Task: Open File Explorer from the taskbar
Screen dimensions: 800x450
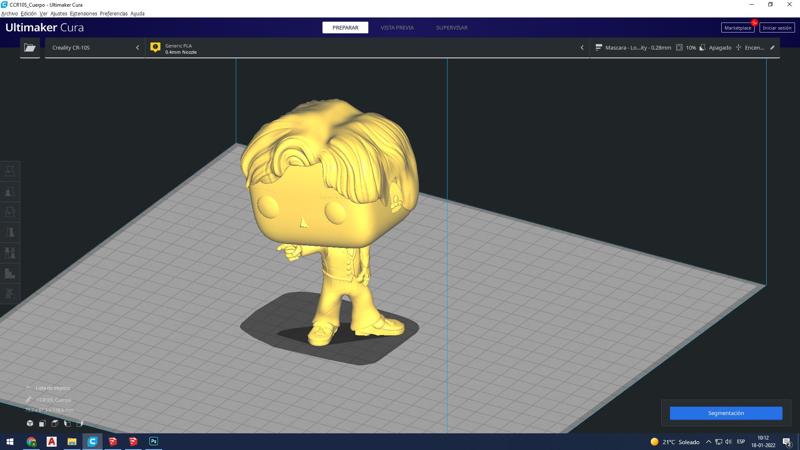Action: pos(72,442)
